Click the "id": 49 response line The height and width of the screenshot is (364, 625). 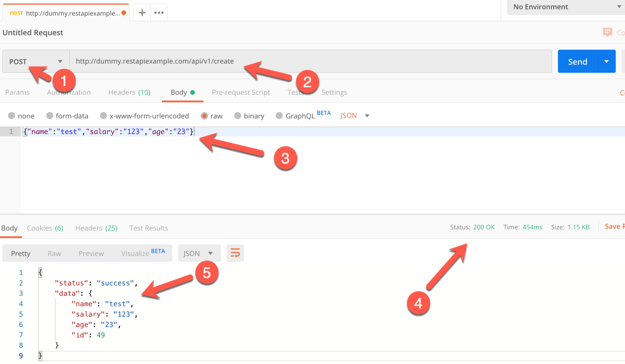tap(88, 335)
